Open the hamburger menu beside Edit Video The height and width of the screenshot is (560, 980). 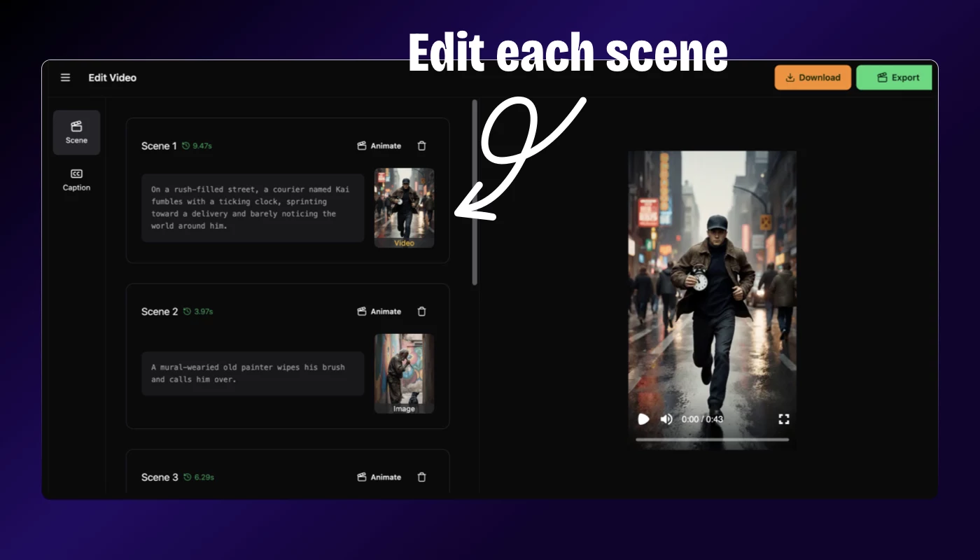[65, 78]
